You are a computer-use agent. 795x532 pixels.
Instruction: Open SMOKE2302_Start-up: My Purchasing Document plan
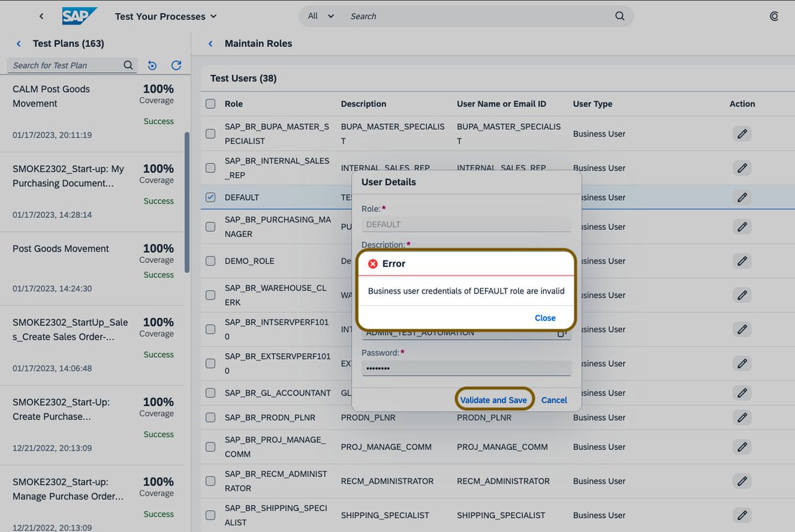click(93, 192)
